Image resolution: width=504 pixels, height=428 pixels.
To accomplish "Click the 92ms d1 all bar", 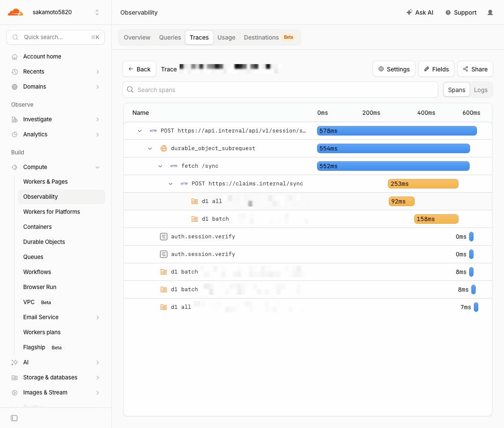I will [x=401, y=201].
